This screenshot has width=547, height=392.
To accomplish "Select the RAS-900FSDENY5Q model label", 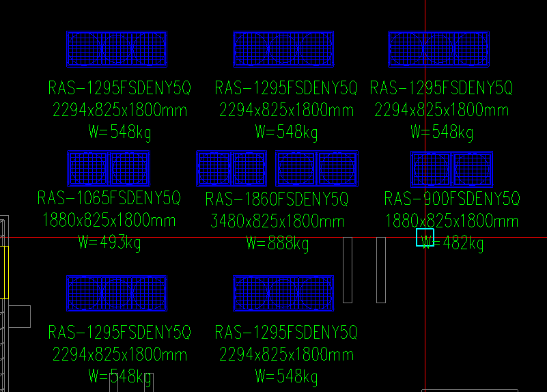I will click(x=452, y=199).
